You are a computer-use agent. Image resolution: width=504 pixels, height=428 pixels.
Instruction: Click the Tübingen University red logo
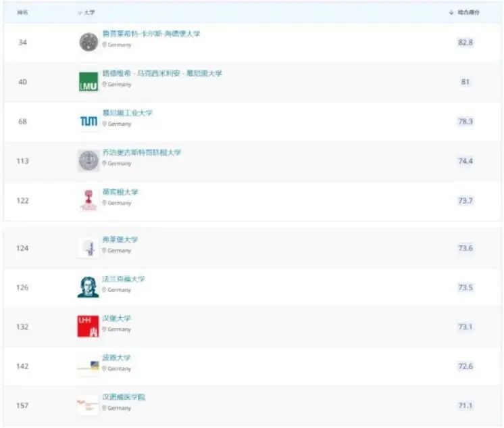[x=89, y=200]
